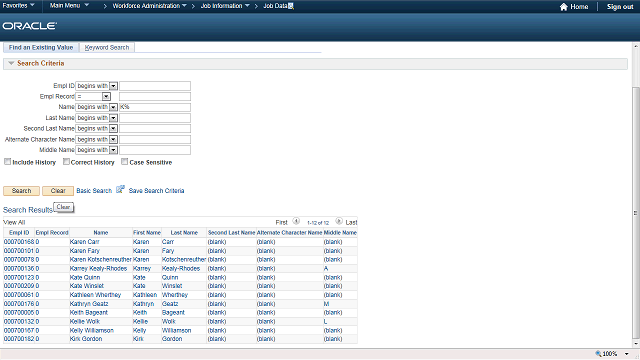Open Job Information breadcrumb menu
The image size is (640, 360).
[x=225, y=6]
